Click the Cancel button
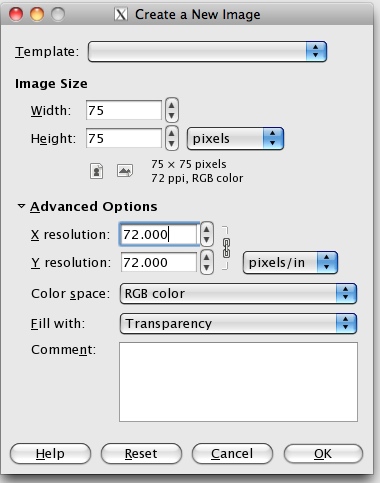Image resolution: width=380 pixels, height=483 pixels. (x=232, y=454)
